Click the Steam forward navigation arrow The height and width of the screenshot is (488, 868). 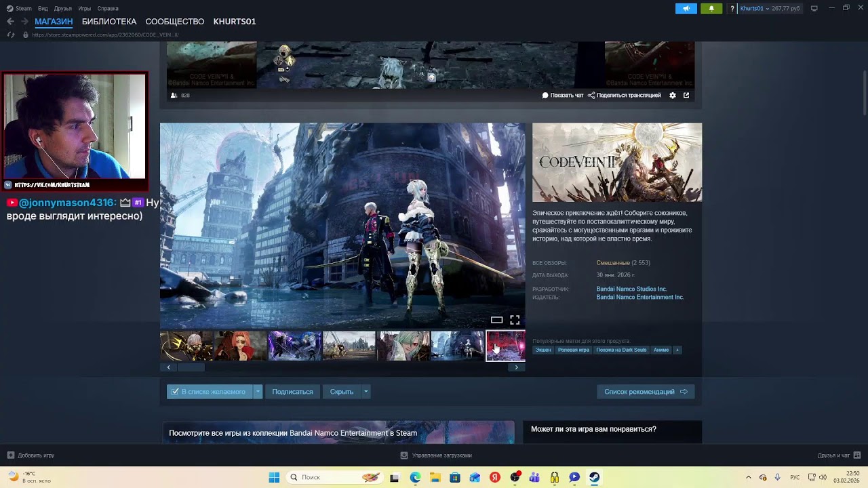24,22
